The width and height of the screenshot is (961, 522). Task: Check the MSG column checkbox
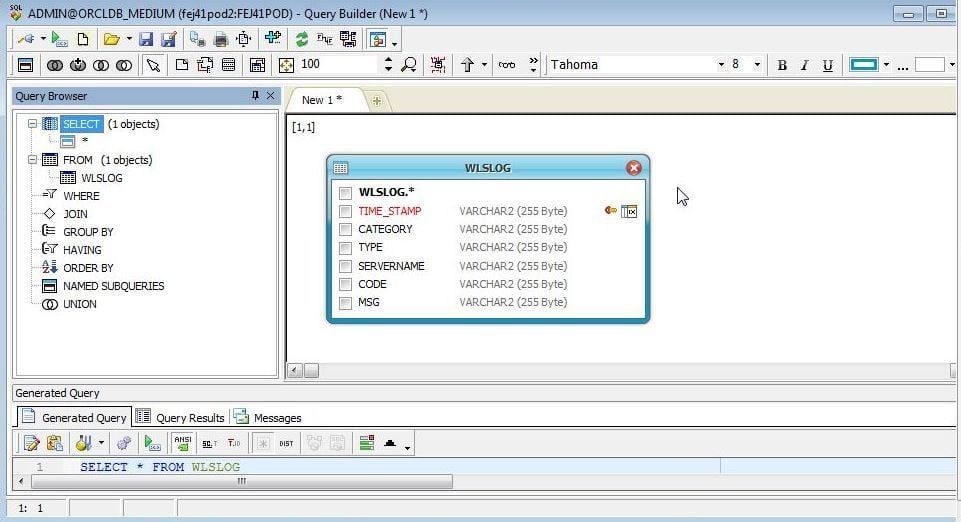(x=345, y=303)
